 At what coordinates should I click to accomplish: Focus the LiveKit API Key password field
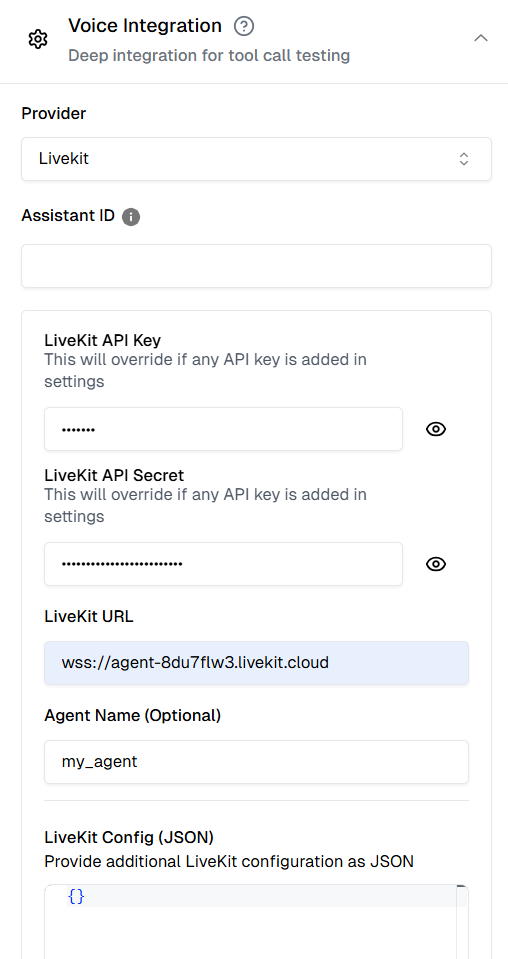(223, 429)
